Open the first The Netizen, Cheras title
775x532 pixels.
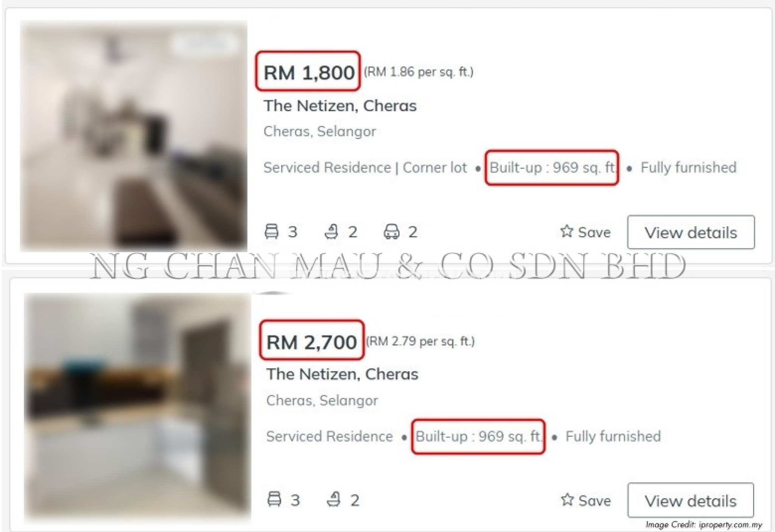(340, 106)
